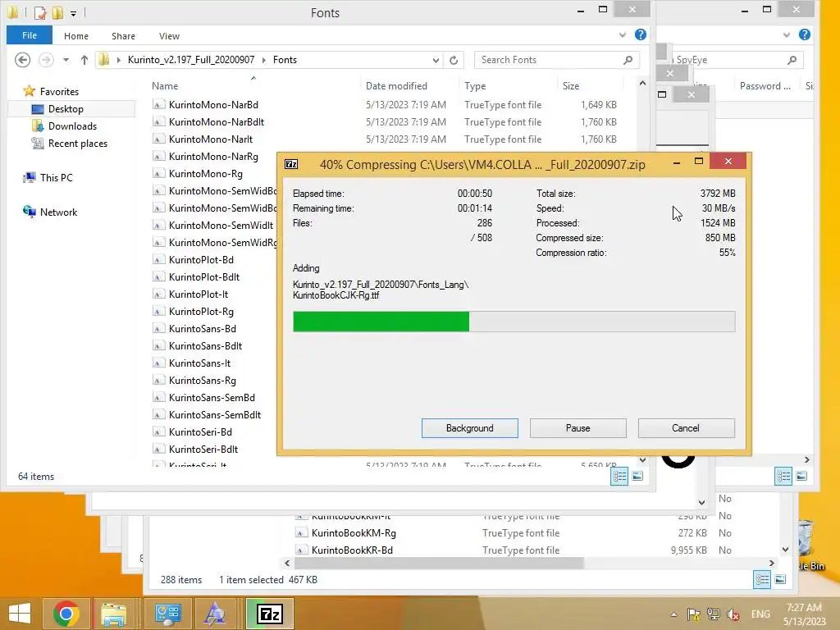Viewport: 840px width, 630px height.
Task: Click the muted volume tray icon
Action: [733, 614]
